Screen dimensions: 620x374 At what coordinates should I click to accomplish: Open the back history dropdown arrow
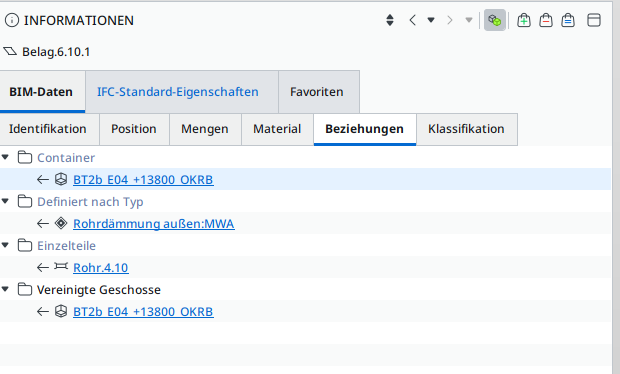pyautogui.click(x=431, y=20)
